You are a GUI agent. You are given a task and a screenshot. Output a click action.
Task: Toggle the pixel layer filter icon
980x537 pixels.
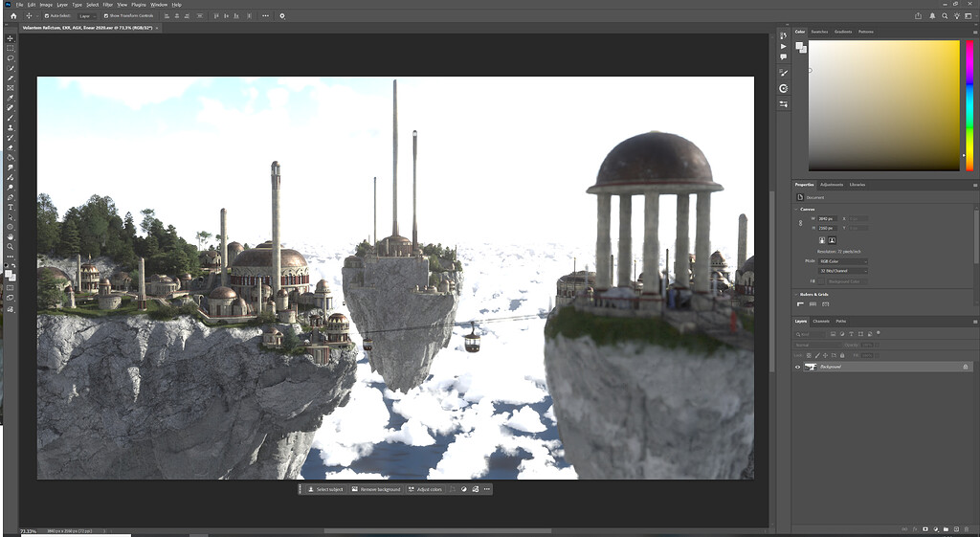coord(834,334)
